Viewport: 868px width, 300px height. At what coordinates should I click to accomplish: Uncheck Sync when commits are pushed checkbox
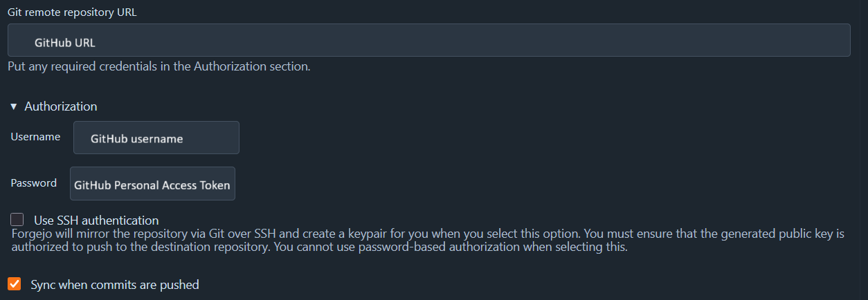[15, 284]
